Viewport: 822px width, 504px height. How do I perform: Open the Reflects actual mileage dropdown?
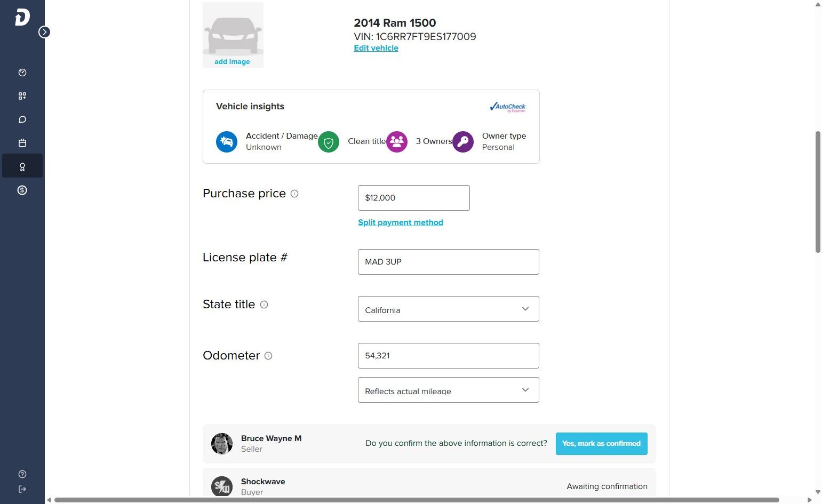pyautogui.click(x=448, y=390)
